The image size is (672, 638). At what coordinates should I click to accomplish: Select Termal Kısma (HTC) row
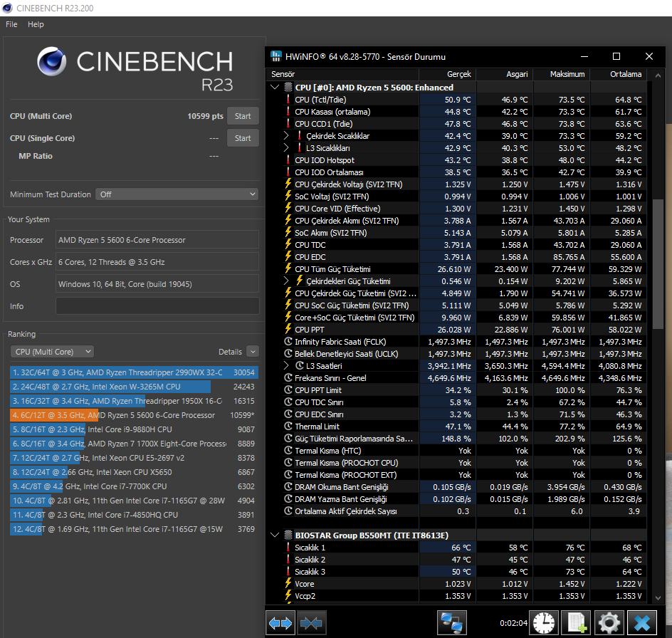click(456, 451)
